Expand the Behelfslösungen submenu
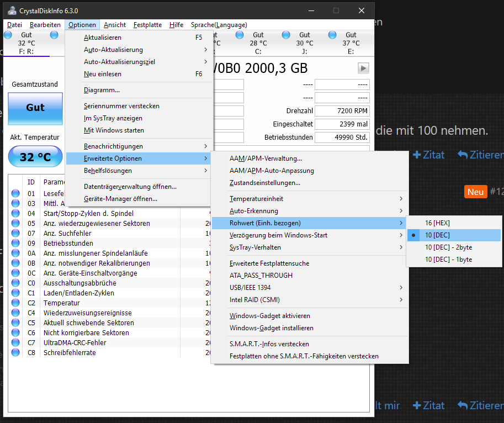The width and height of the screenshot is (504, 423). [139, 171]
